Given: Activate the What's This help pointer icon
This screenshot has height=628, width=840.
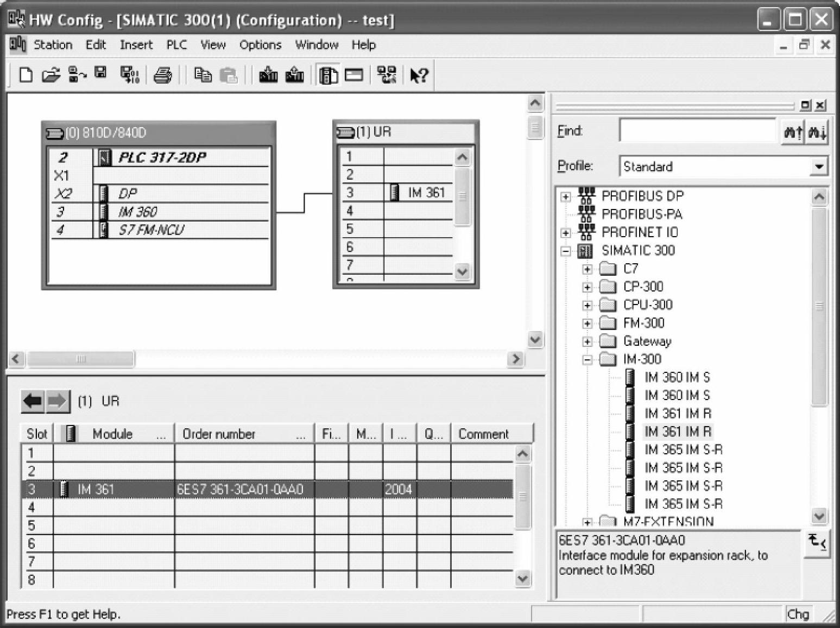Looking at the screenshot, I should pyautogui.click(x=419, y=75).
